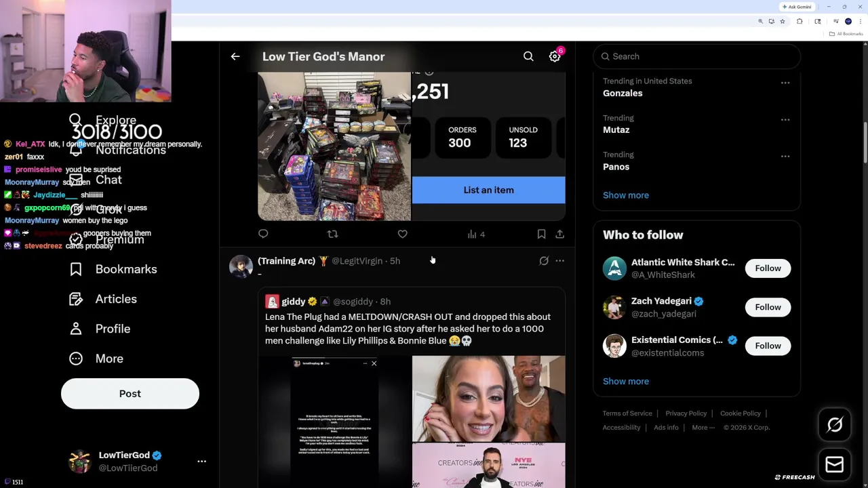Viewport: 868px width, 488px height.
Task: Click the UNSOLD 123 stat card
Action: click(523, 137)
